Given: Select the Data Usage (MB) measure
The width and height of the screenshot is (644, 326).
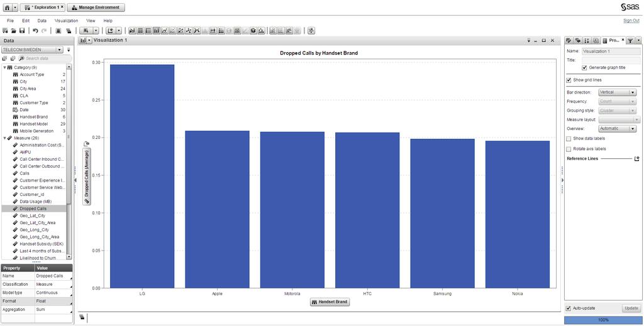Looking at the screenshot, I should (35, 202).
